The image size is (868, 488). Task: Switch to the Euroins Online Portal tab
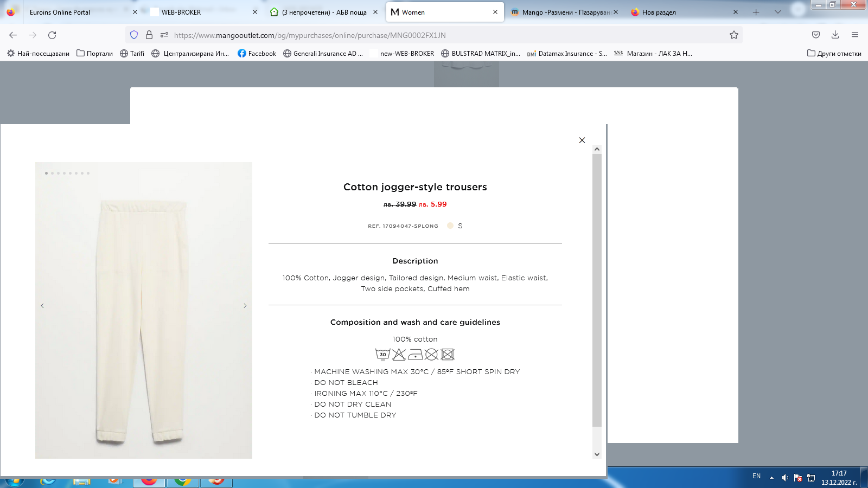[71, 12]
